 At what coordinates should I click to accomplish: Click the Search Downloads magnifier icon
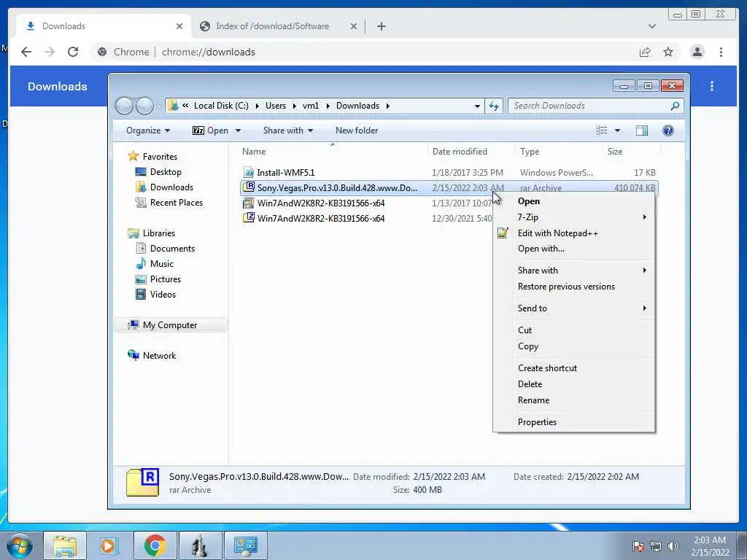(x=675, y=106)
